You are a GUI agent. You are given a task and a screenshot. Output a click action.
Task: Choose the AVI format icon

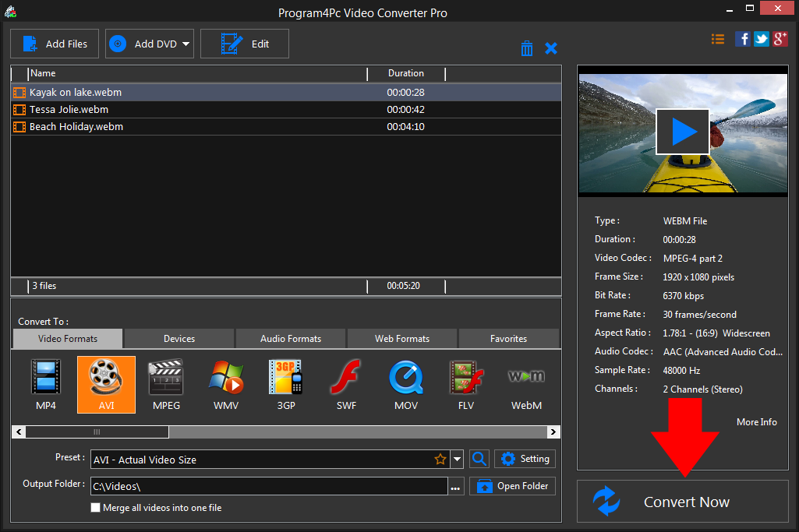[x=105, y=384]
